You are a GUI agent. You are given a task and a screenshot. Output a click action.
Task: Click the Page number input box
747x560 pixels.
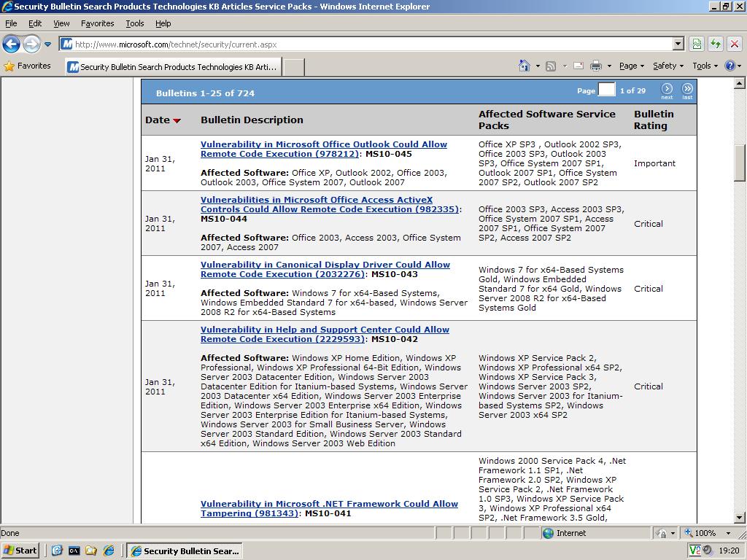point(606,90)
